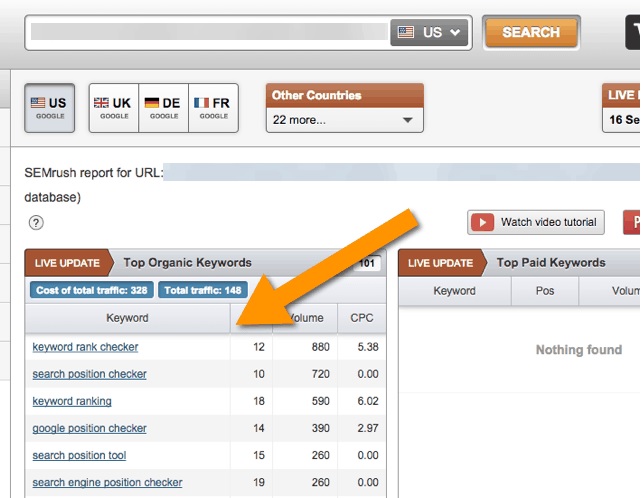The height and width of the screenshot is (498, 641).
Task: Click the orange SEARCH button
Action: 531,32
